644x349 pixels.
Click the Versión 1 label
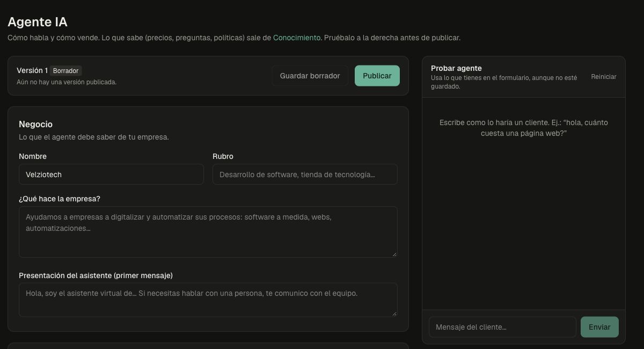coord(32,70)
